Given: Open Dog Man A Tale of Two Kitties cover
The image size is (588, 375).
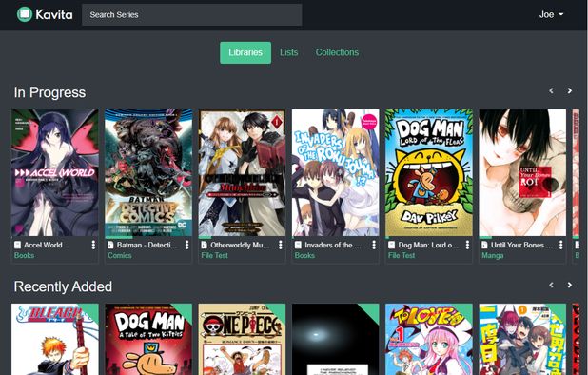Looking at the screenshot, I should click(148, 340).
